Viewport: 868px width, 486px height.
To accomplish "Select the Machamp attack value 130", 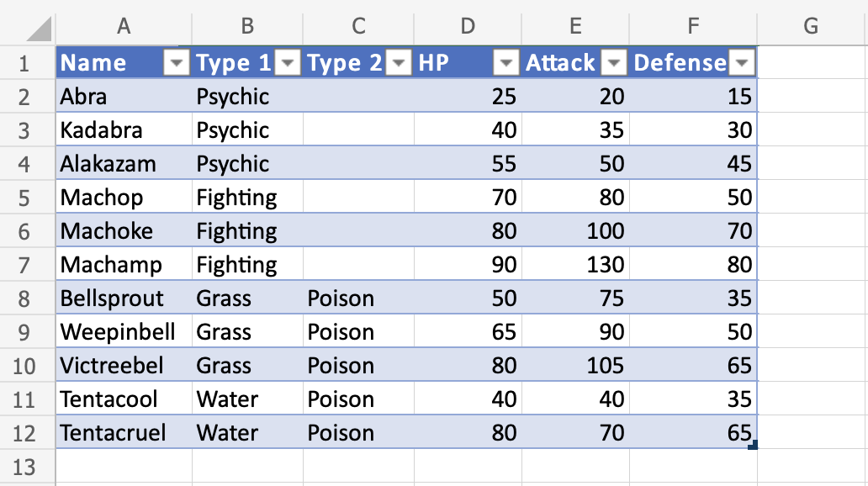I will 575,265.
